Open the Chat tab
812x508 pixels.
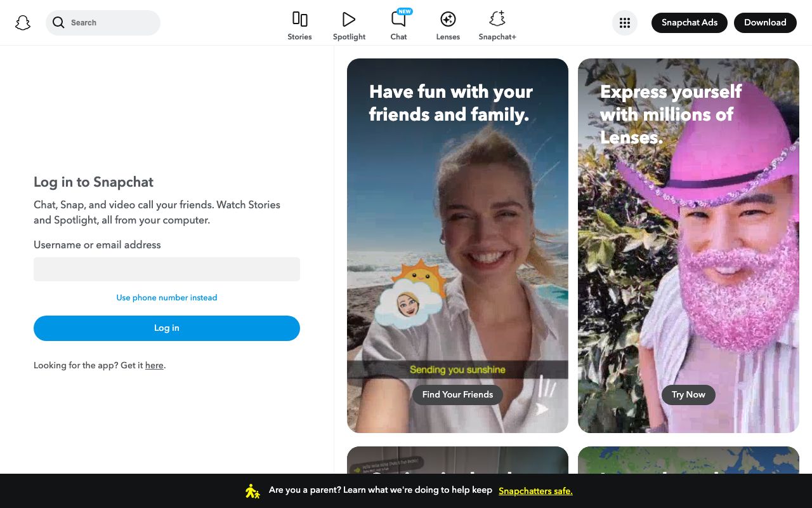click(x=398, y=26)
